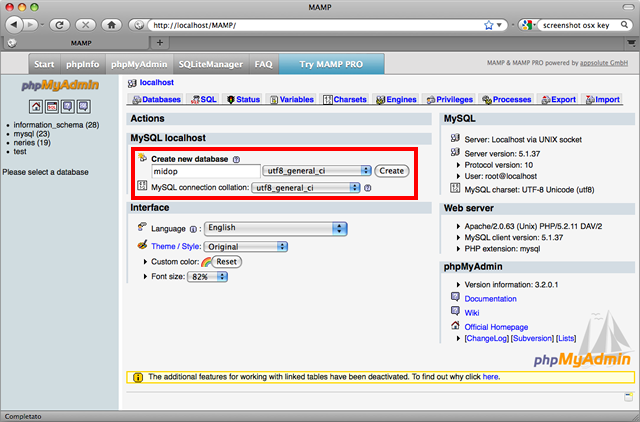Click the Wiki icon in phpMyAdmin panel

click(x=455, y=311)
